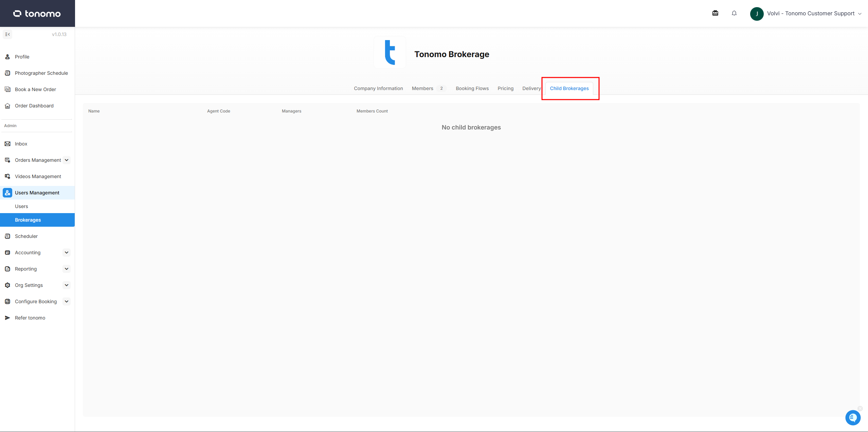
Task: Click the Tonomo Brokerage logo thumbnail
Action: point(390,52)
